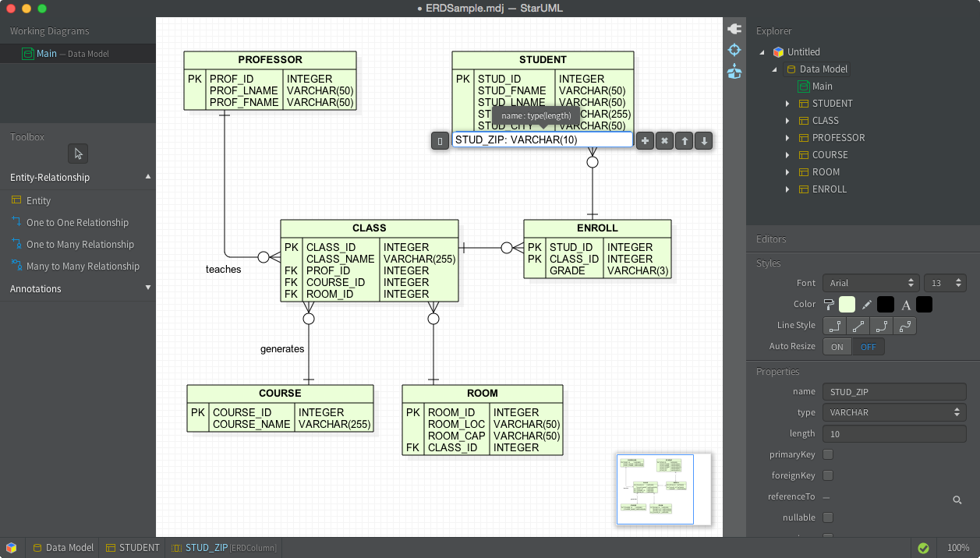980x558 pixels.
Task: Switch to the STUDENT breadcrumb tab
Action: tap(133, 547)
